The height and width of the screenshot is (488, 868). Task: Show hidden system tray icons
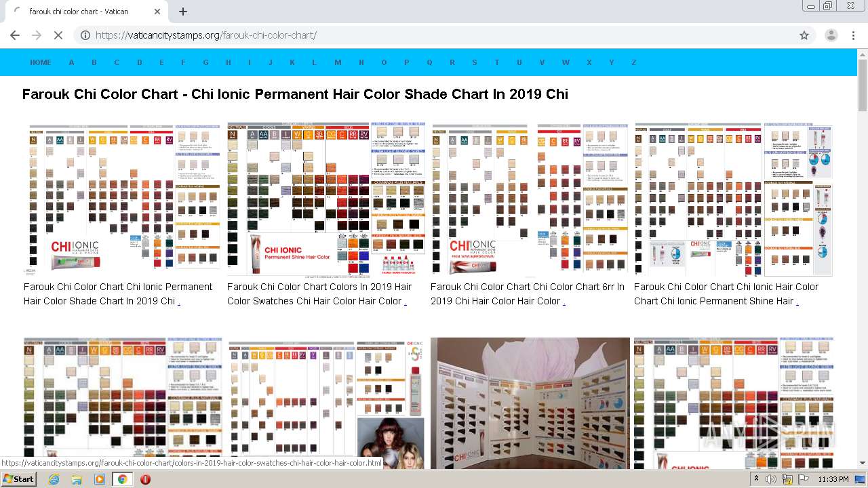coord(756,479)
